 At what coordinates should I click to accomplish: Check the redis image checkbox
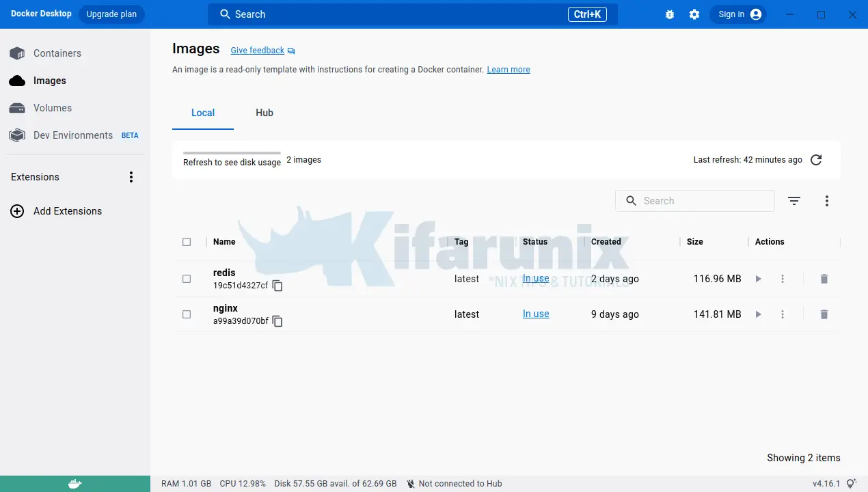click(186, 279)
